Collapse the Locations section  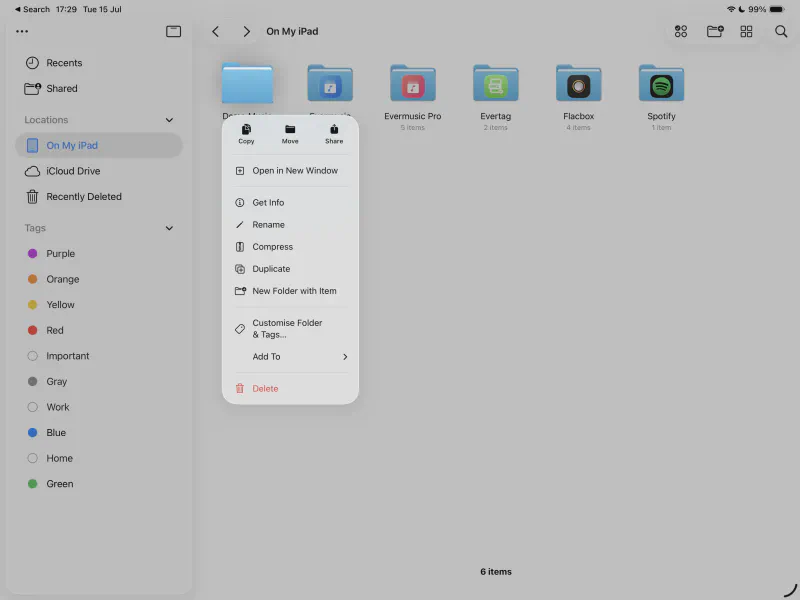click(x=168, y=120)
